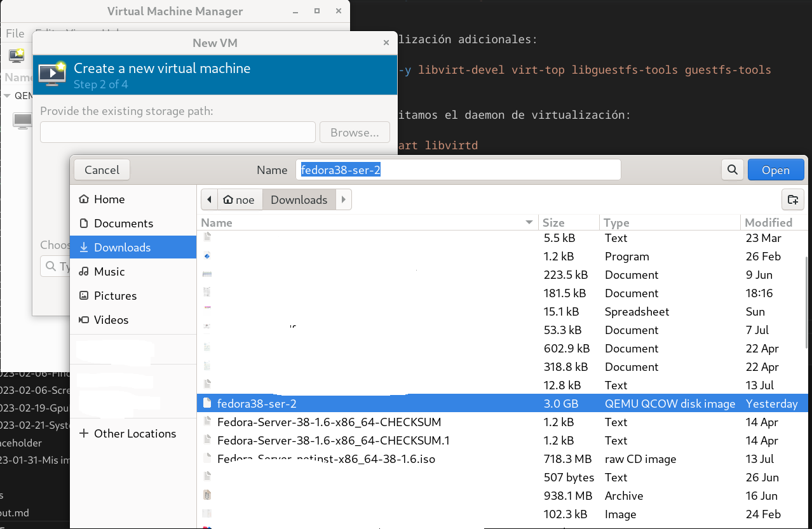The width and height of the screenshot is (812, 529).
Task: Click the new VM icon in Virtual Machine Manager toolbar
Action: [x=17, y=55]
